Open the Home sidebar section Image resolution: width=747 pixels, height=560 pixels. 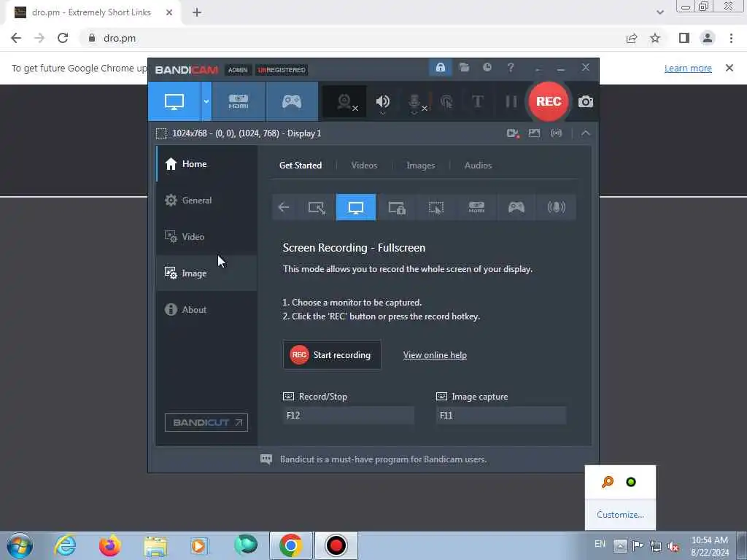[x=206, y=164]
